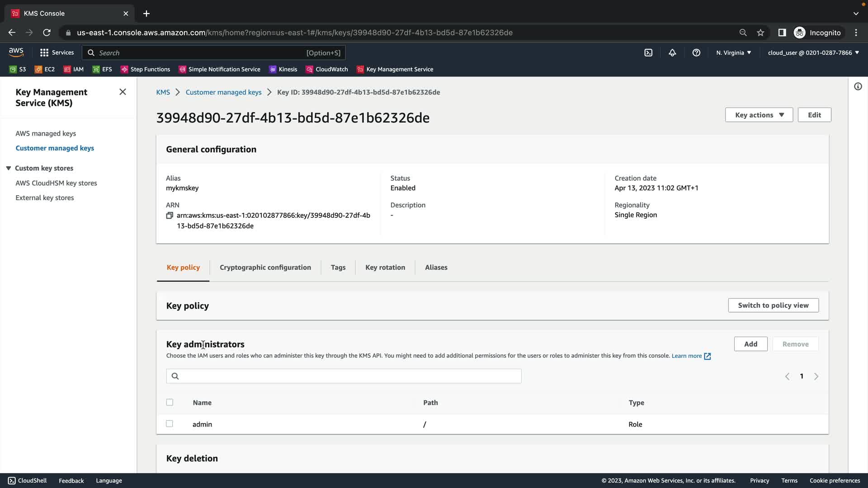This screenshot has height=488, width=868.
Task: Check the admin role checkbox
Action: [x=170, y=424]
